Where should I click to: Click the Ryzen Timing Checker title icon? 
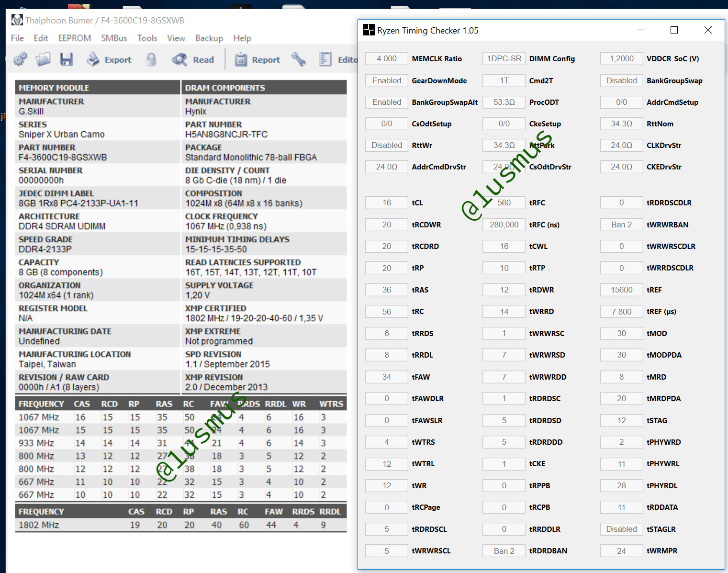(369, 30)
